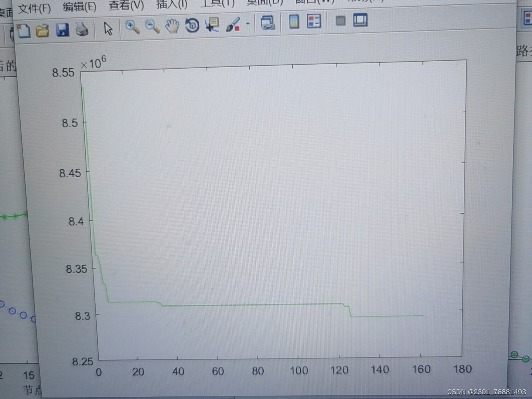Open the 编辑(E) menu
Screen dimensions: 532x399
(x=79, y=7)
